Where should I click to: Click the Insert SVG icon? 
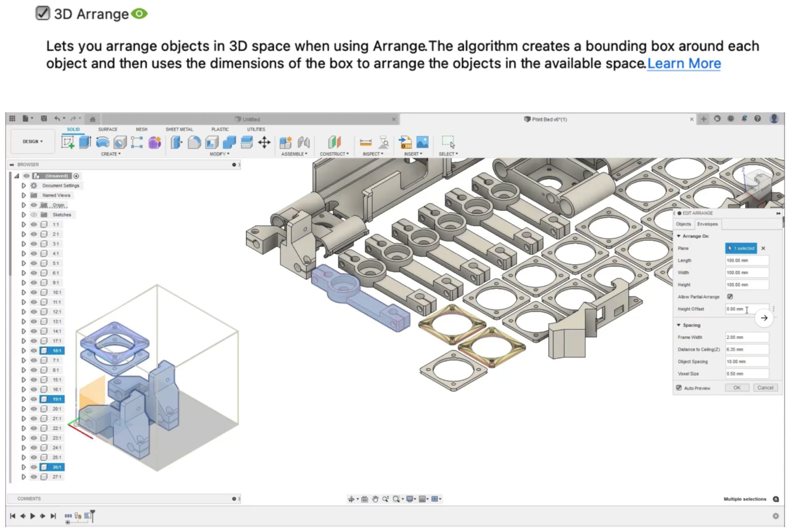pyautogui.click(x=405, y=142)
